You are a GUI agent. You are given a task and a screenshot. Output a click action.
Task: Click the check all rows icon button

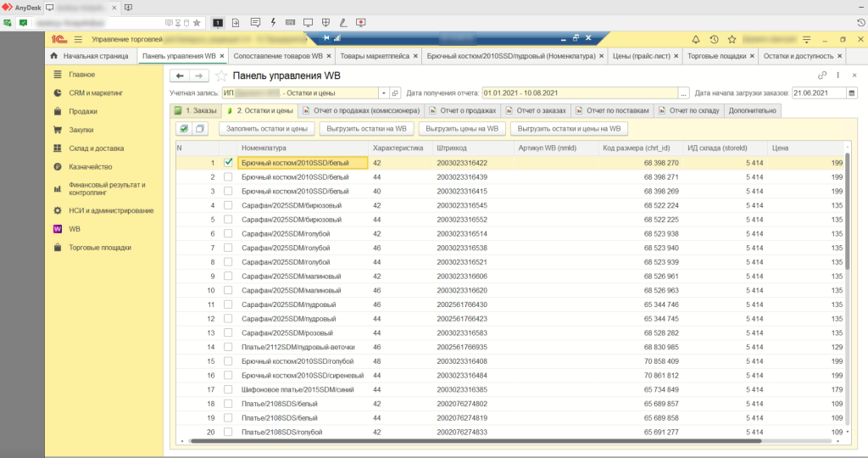(183, 129)
